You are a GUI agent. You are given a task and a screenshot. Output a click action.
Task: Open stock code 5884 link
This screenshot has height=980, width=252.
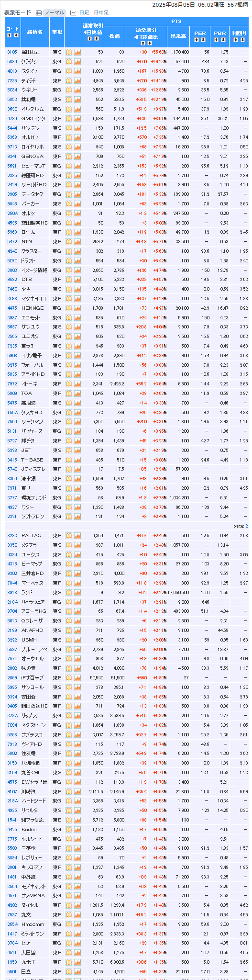pyautogui.click(x=12, y=62)
